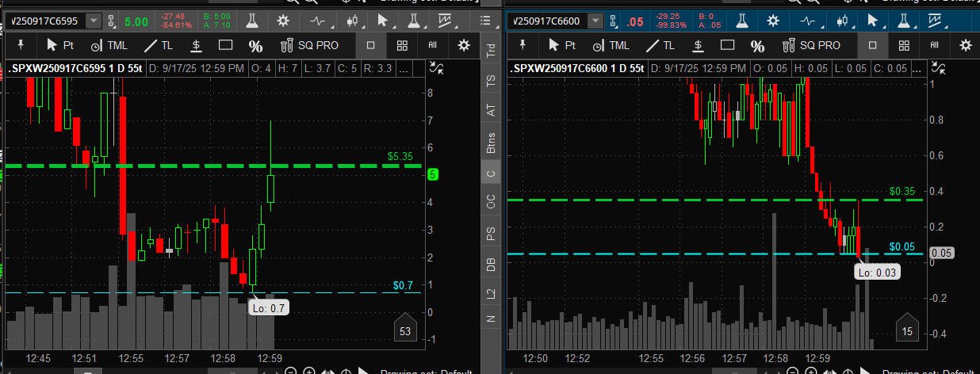Image resolution: width=980 pixels, height=374 pixels.
Task: Select Pt pointer tool on left chart toolbar
Action: [60, 46]
